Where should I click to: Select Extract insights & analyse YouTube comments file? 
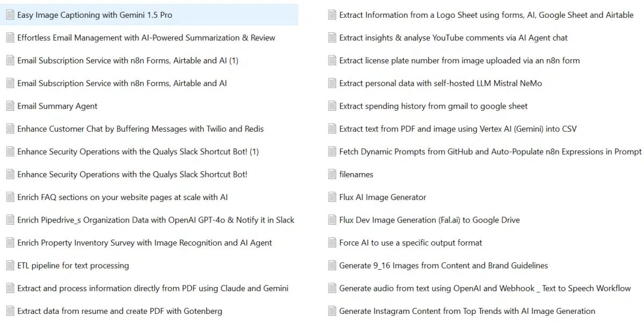(x=453, y=38)
